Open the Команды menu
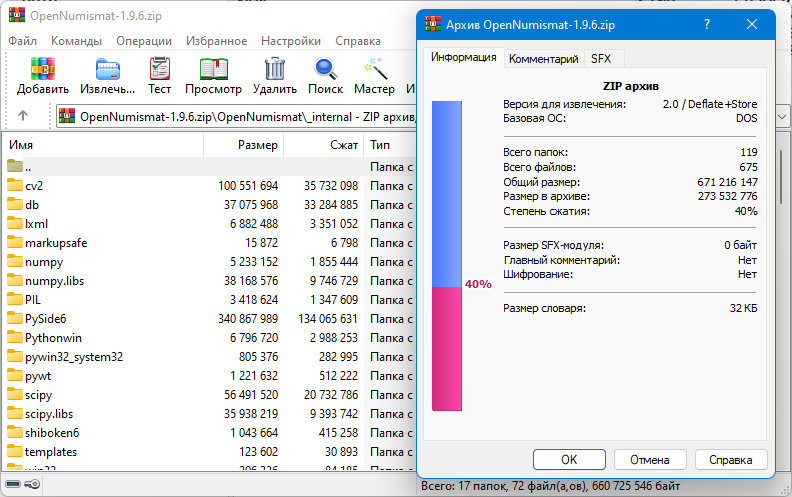Image resolution: width=792 pixels, height=497 pixels. (76, 41)
